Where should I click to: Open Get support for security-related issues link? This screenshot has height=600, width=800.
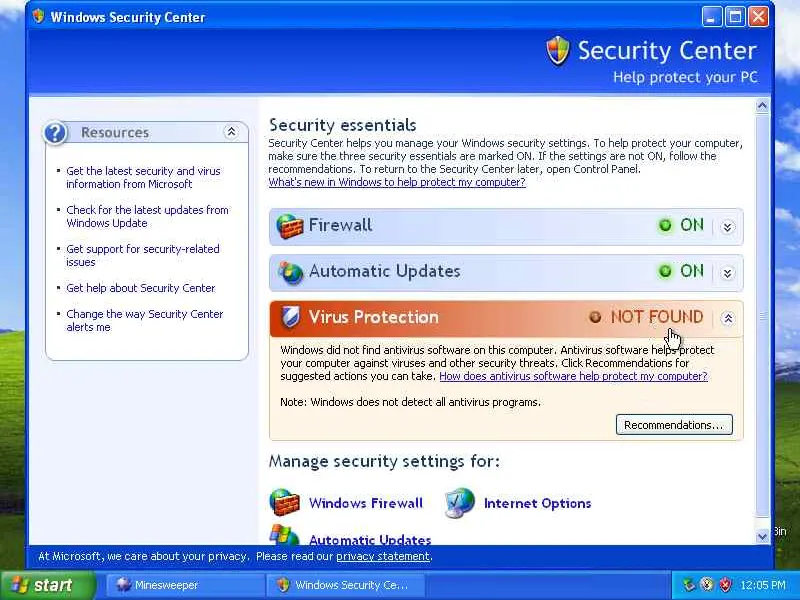(143, 256)
